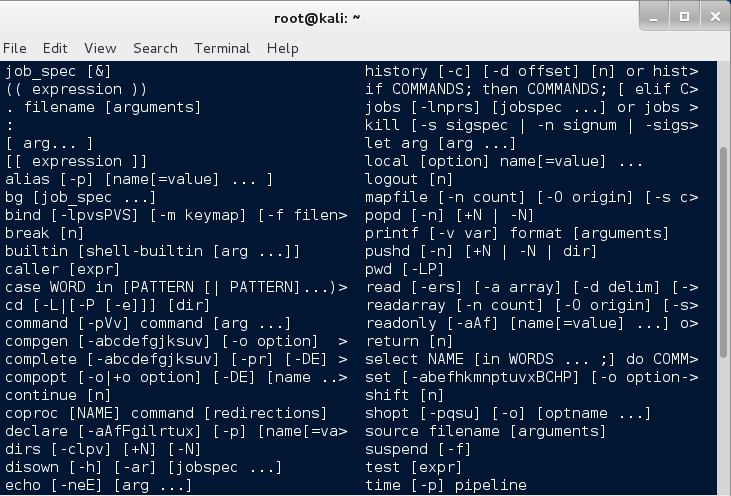This screenshot has width=731, height=496.
Task: Click the 'alias [-p]' line in terminal
Action: (139, 179)
